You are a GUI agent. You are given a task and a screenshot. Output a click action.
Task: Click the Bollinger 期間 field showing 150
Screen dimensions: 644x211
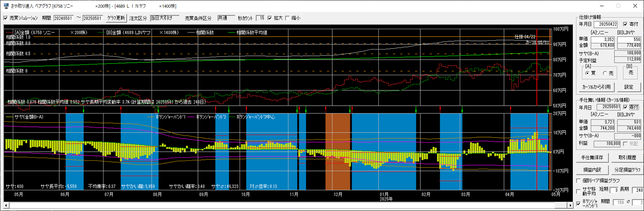click(619, 202)
